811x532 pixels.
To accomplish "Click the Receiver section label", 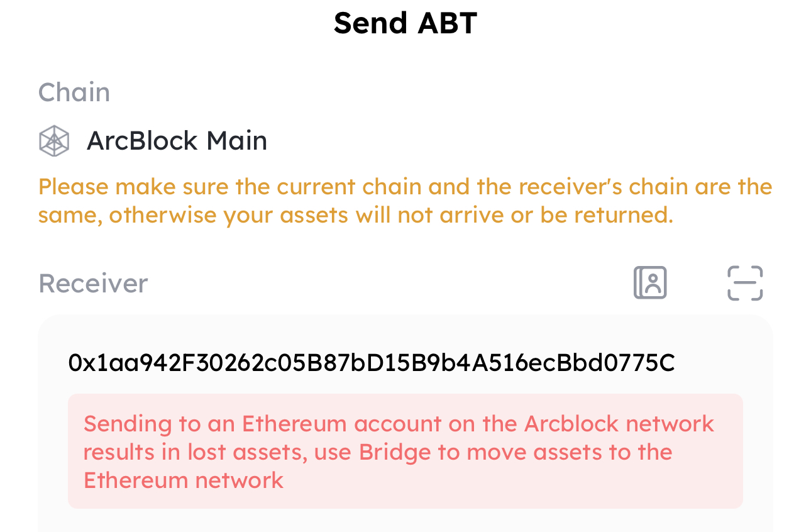I will point(93,283).
